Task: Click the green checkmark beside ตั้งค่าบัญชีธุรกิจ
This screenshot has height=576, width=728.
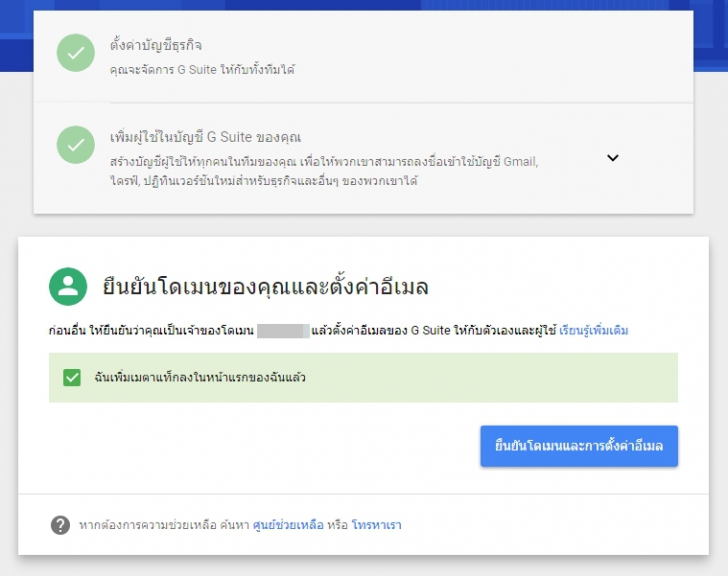Action: pos(76,52)
